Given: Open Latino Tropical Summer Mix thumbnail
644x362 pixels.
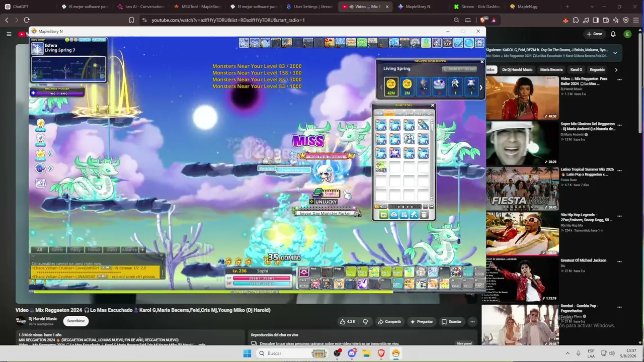Looking at the screenshot, I should point(522,188).
